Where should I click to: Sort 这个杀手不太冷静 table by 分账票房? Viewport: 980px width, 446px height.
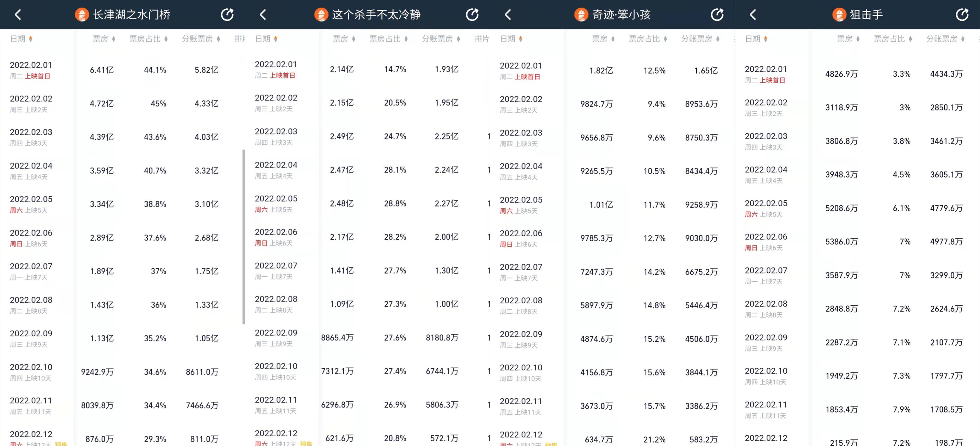[441, 39]
